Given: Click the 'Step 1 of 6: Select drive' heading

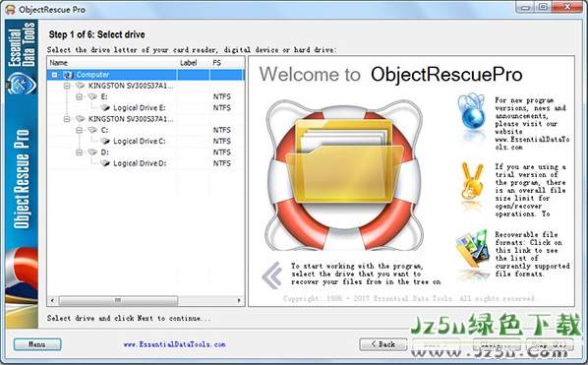Looking at the screenshot, I should pyautogui.click(x=96, y=34).
